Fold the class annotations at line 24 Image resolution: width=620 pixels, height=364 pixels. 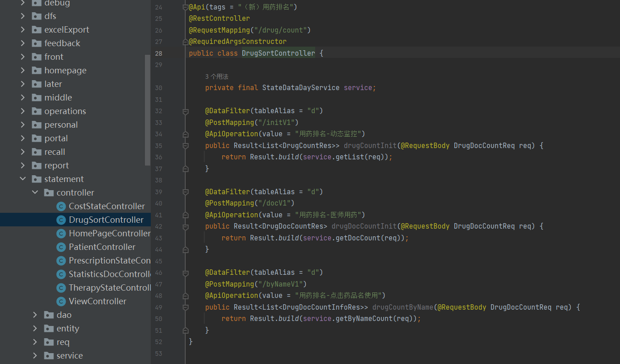click(x=185, y=7)
